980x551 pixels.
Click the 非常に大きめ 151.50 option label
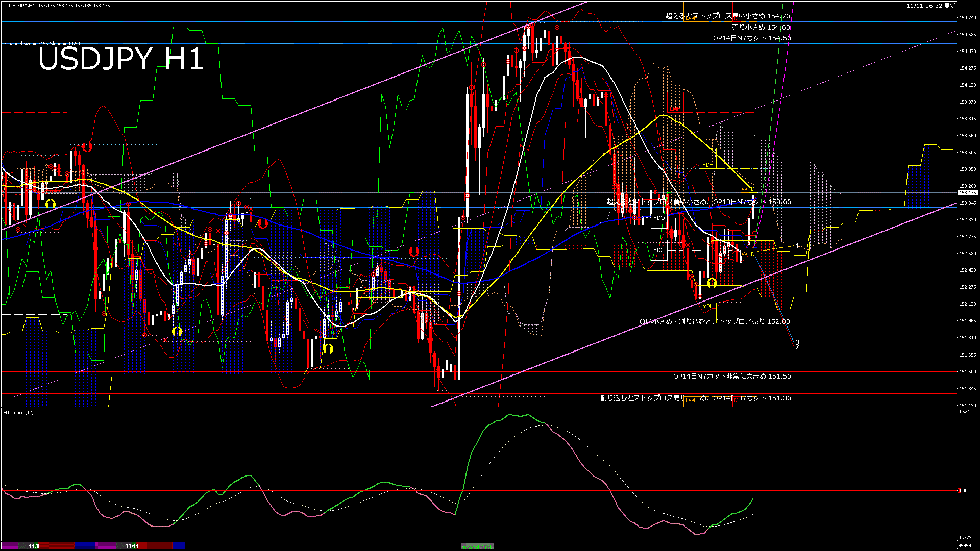pos(731,377)
